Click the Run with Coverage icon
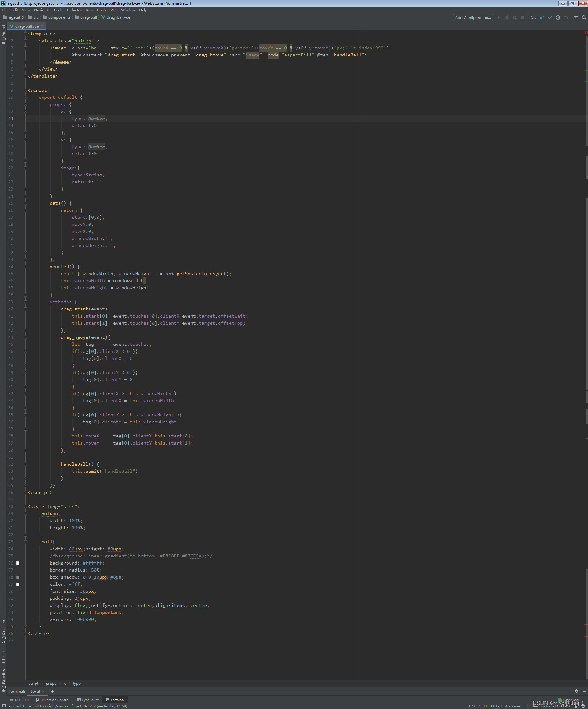 (515, 17)
